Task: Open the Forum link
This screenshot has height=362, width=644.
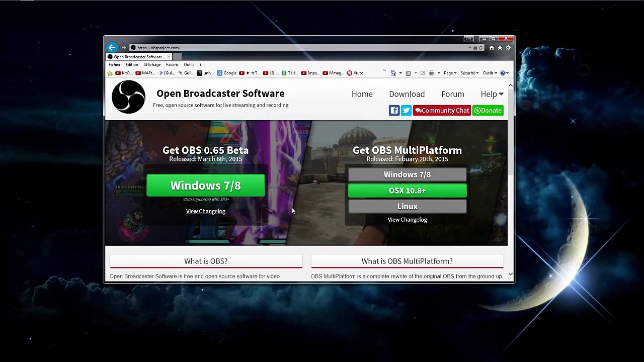Action: [x=453, y=94]
